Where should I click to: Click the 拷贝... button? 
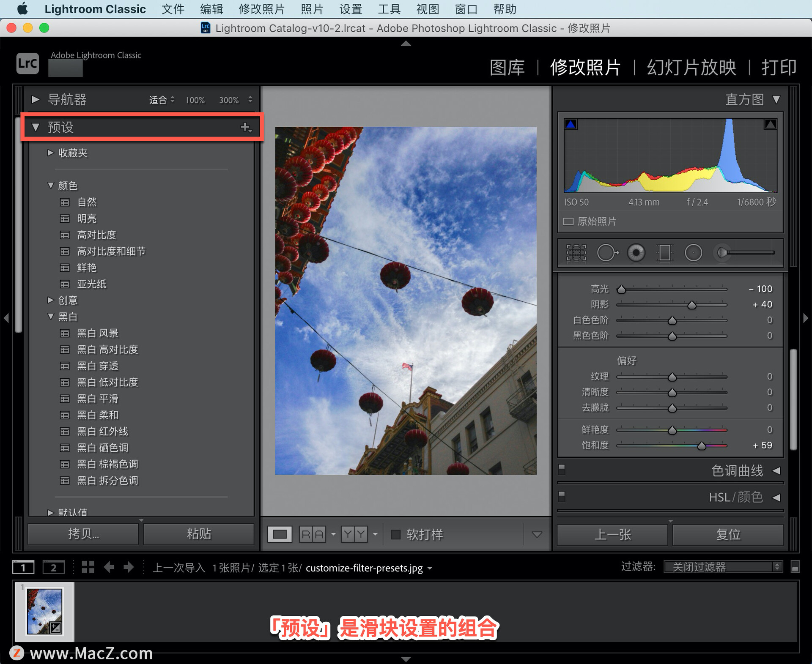(x=83, y=534)
